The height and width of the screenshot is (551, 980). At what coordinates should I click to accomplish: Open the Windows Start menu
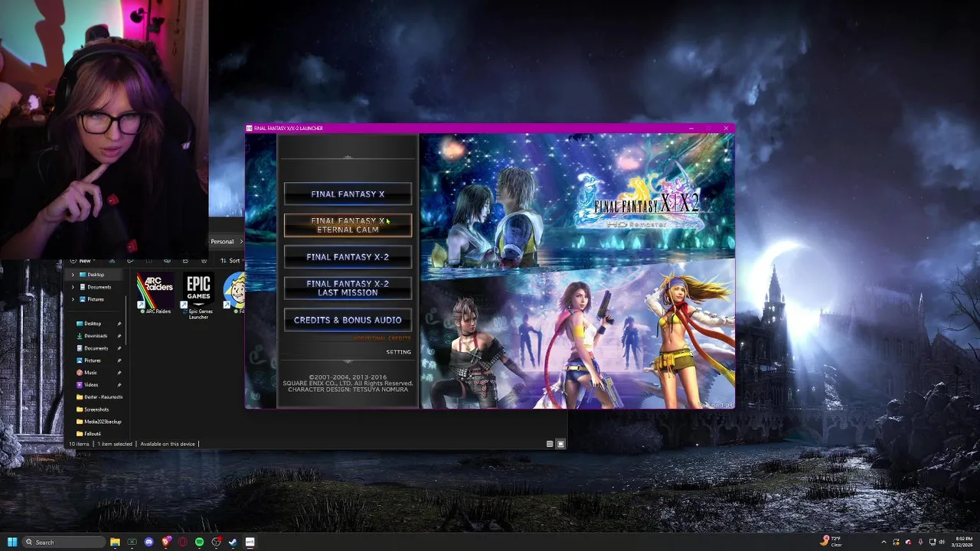point(12,542)
